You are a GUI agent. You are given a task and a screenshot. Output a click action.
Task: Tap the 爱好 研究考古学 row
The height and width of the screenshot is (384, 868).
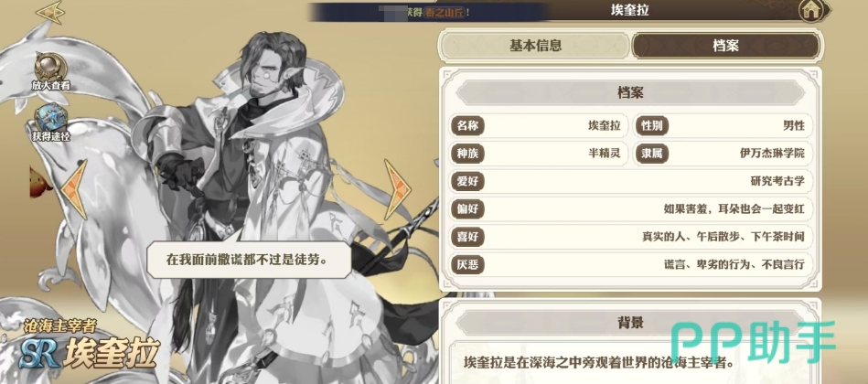(631, 182)
